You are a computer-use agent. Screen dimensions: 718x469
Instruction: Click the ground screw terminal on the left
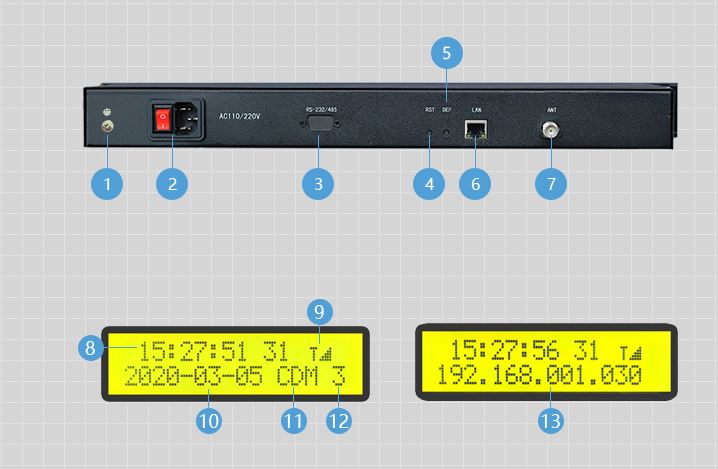click(x=107, y=128)
